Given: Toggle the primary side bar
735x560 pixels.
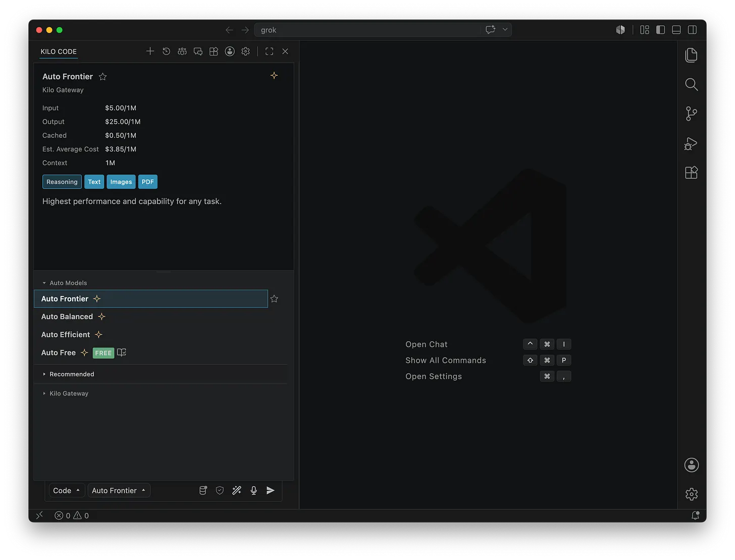Looking at the screenshot, I should point(660,30).
